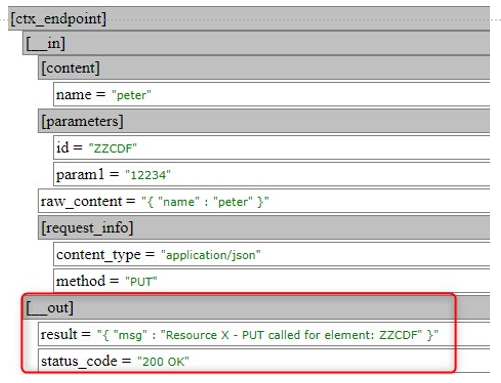Select the [content] section header

pos(264,68)
